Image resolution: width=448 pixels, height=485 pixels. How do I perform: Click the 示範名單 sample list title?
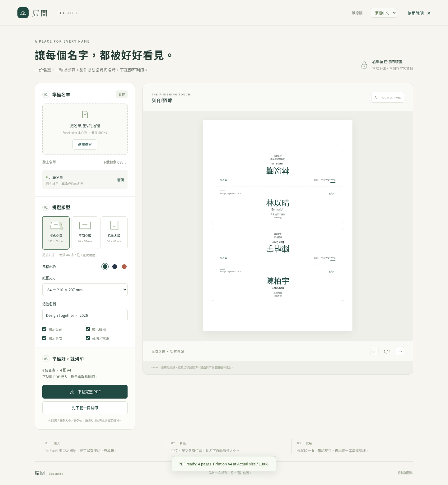click(56, 178)
